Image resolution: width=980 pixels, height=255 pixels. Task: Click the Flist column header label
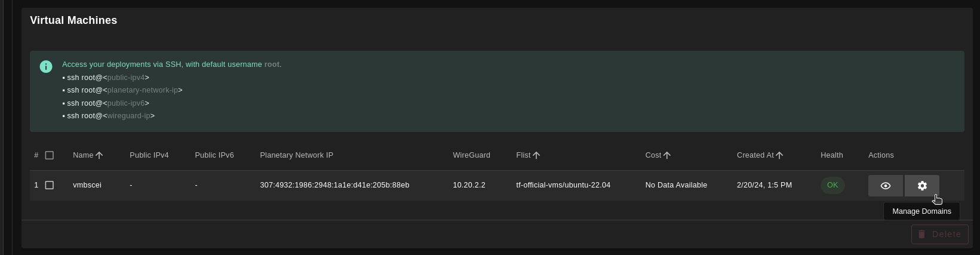pyautogui.click(x=523, y=155)
